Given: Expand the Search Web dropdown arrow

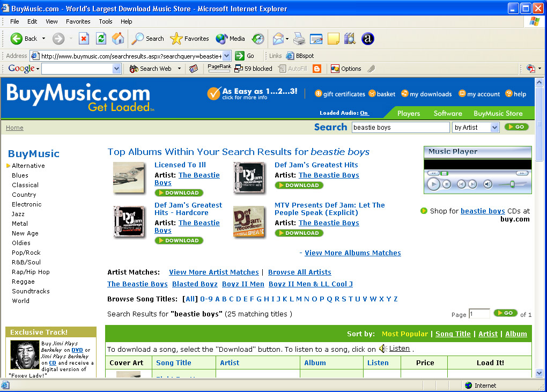Looking at the screenshot, I should click(179, 69).
